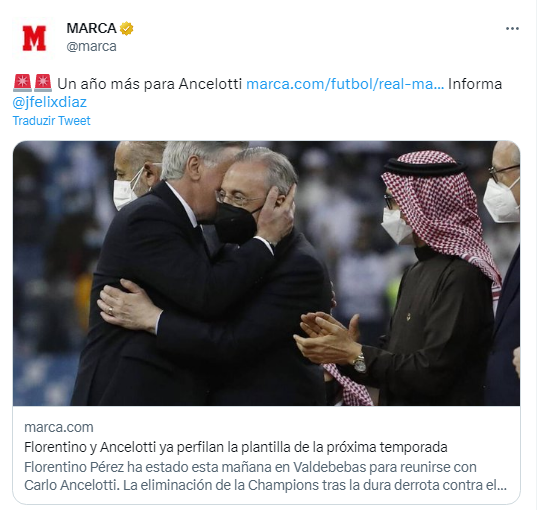This screenshot has height=510, width=550.
Task: Click the MARCA red M profile avatar
Action: click(x=34, y=38)
